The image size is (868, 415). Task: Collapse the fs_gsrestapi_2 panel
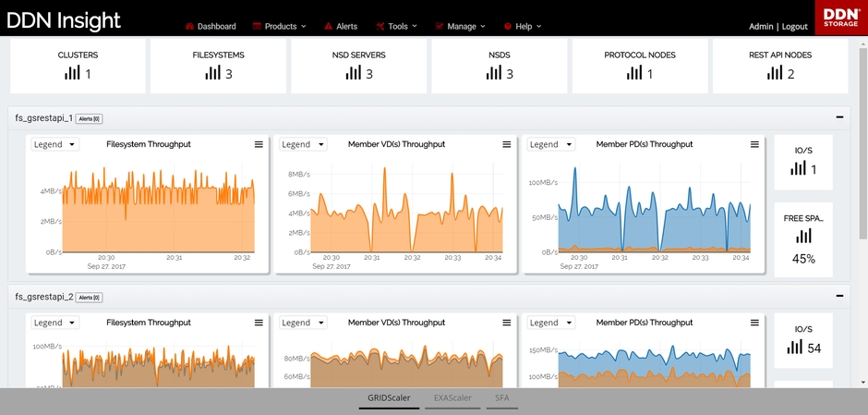[x=839, y=296]
